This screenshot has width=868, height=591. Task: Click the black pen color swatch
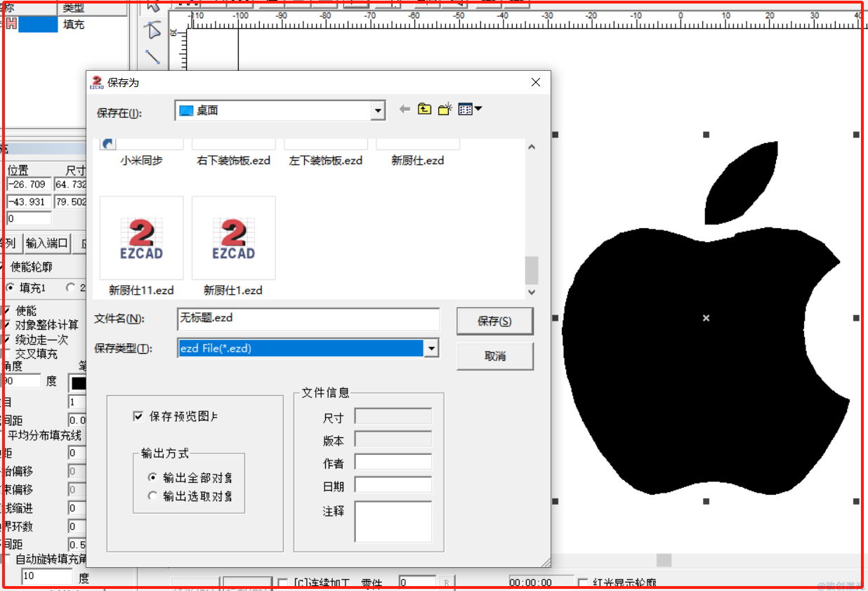[77, 383]
